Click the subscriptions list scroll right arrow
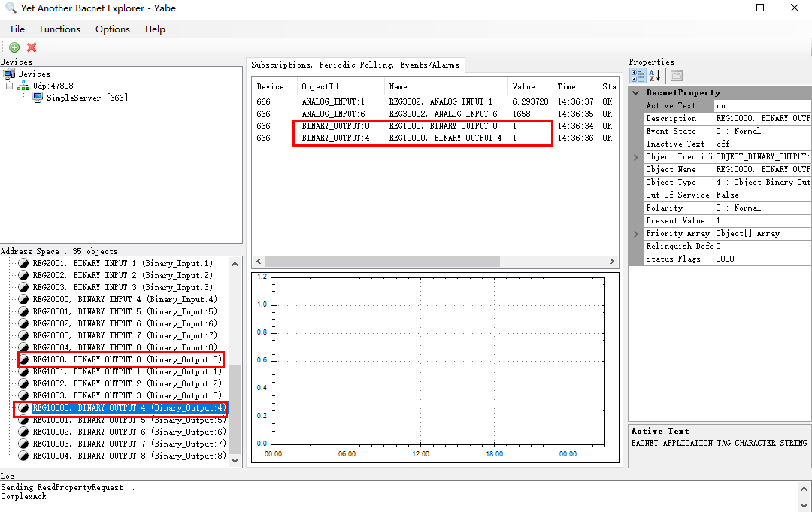This screenshot has height=512, width=812. pyautogui.click(x=611, y=262)
